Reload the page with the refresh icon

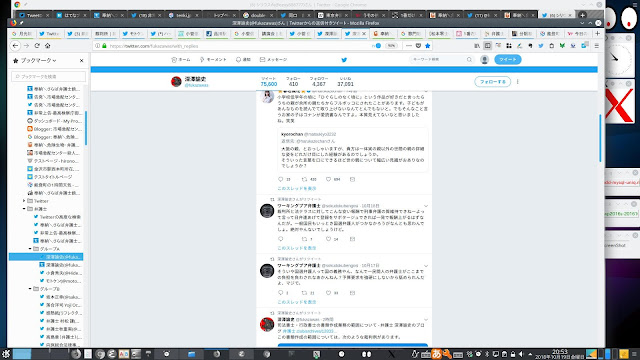tap(37, 46)
